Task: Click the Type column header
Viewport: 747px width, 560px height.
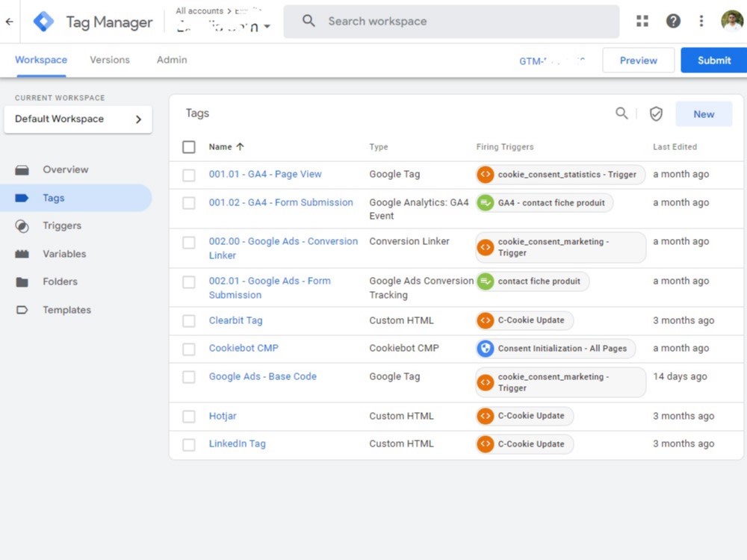Action: 379,147
